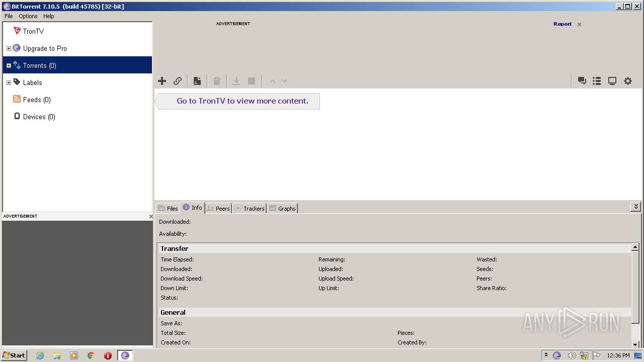The height and width of the screenshot is (362, 644).
Task: Switch to the Info tab
Action: tap(192, 208)
